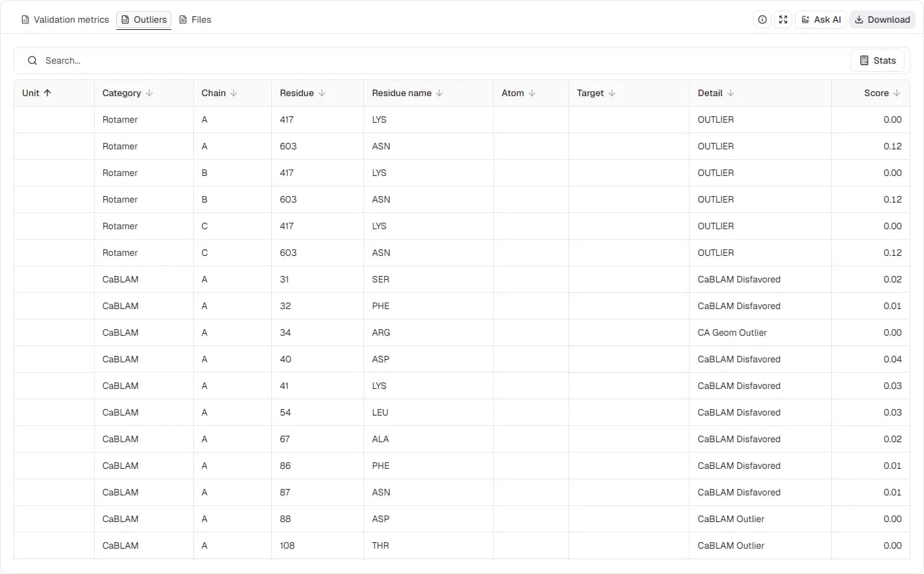Click CaBLAM Outlier detail for residue 88
The image size is (924, 574).
[x=760, y=519]
